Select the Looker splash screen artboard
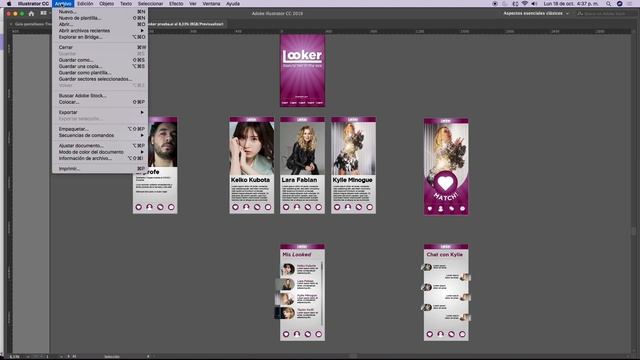640x360 pixels. tap(302, 71)
